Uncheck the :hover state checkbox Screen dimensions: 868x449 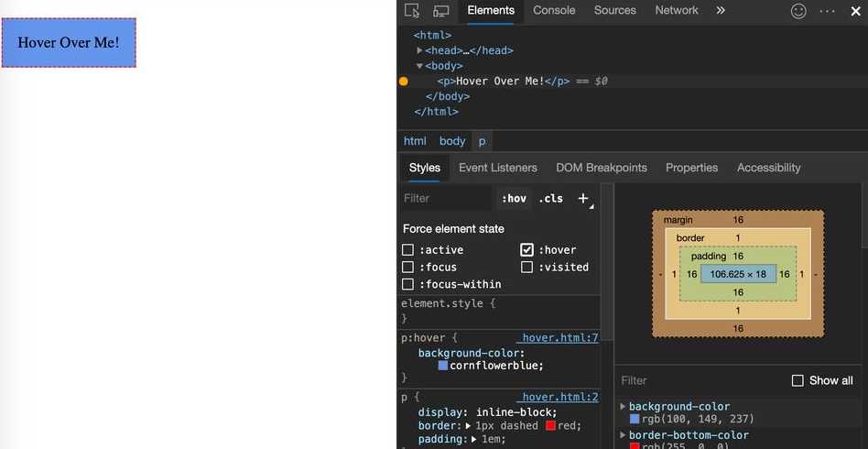526,250
